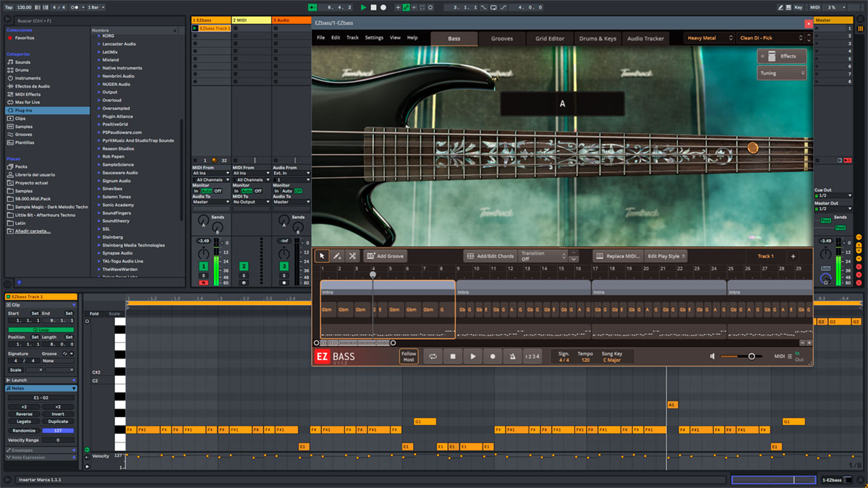The height and width of the screenshot is (488, 868).
Task: Add a new track in EZbass
Action: pos(793,256)
